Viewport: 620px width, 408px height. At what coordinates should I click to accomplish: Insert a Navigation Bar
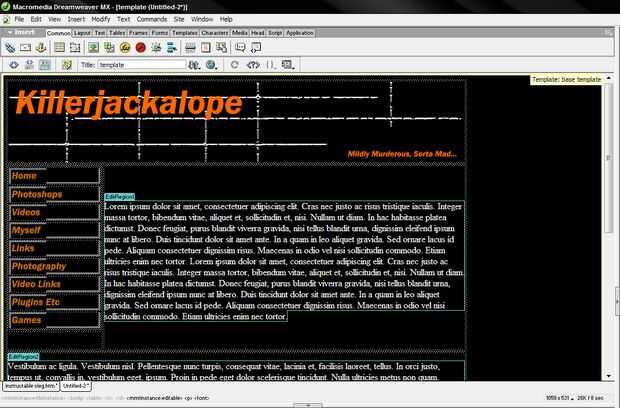172,48
